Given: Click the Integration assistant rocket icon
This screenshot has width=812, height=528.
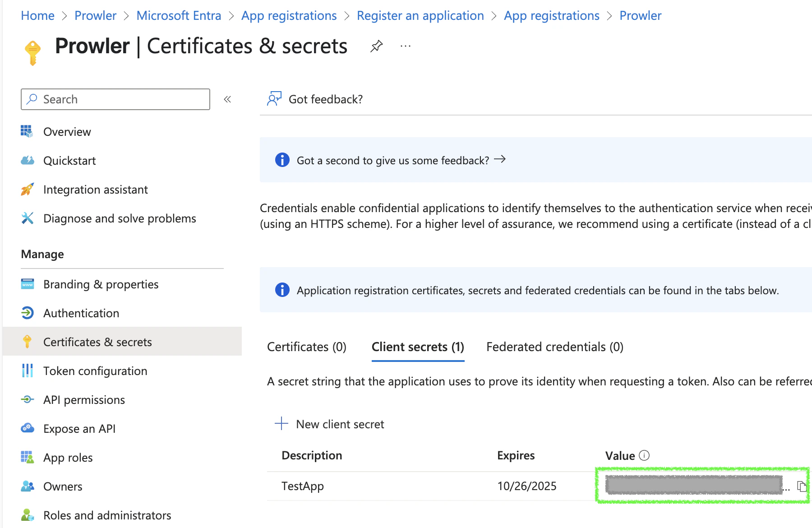Looking at the screenshot, I should click(x=27, y=189).
